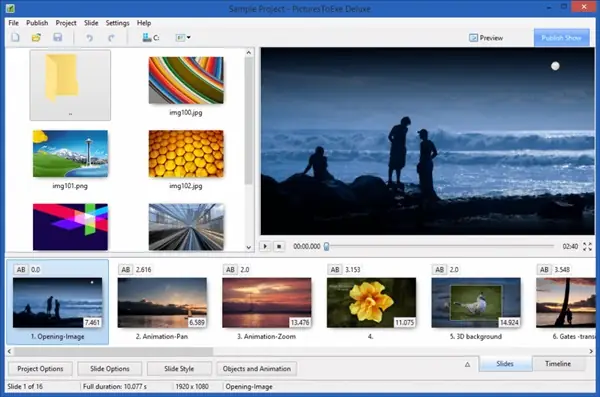
Task: Click the AB transition icon on slide 3
Action: point(230,270)
